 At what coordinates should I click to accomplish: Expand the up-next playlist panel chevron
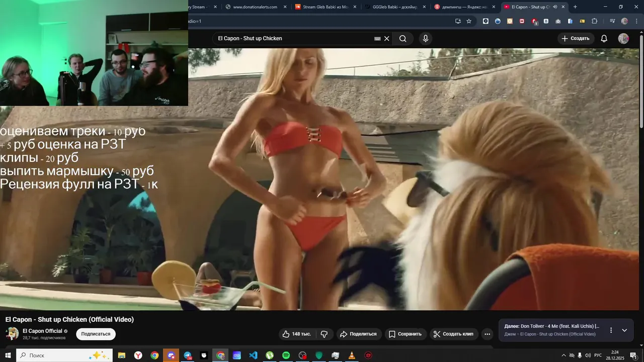(x=624, y=330)
